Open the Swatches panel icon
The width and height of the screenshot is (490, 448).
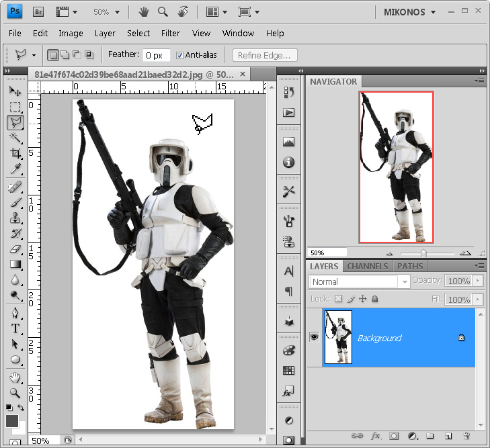(x=289, y=371)
